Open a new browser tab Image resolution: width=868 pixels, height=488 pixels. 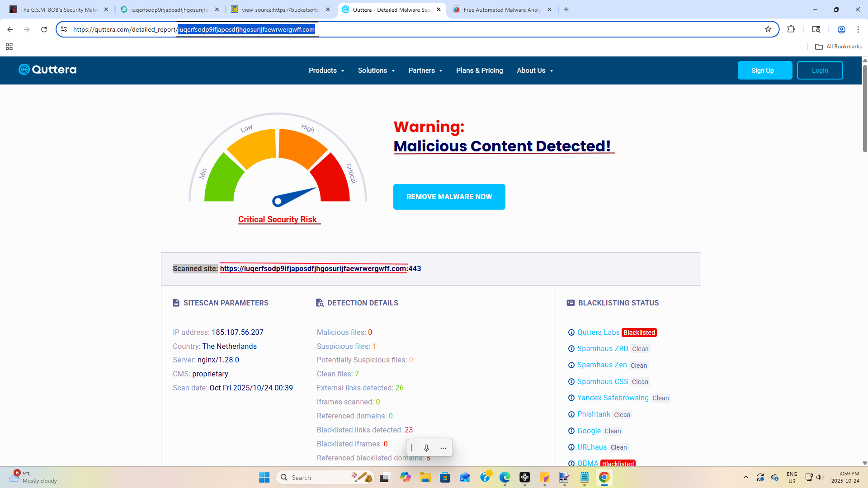pyautogui.click(x=566, y=9)
